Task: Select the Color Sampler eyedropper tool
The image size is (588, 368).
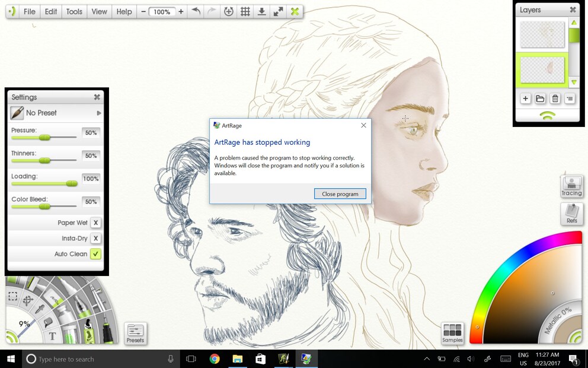Action: (40, 309)
